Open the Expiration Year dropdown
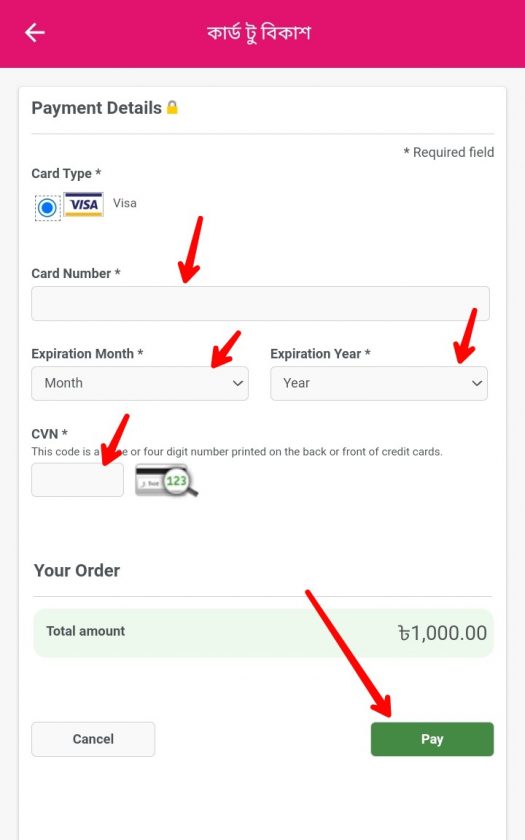The width and height of the screenshot is (525, 840). tap(379, 383)
